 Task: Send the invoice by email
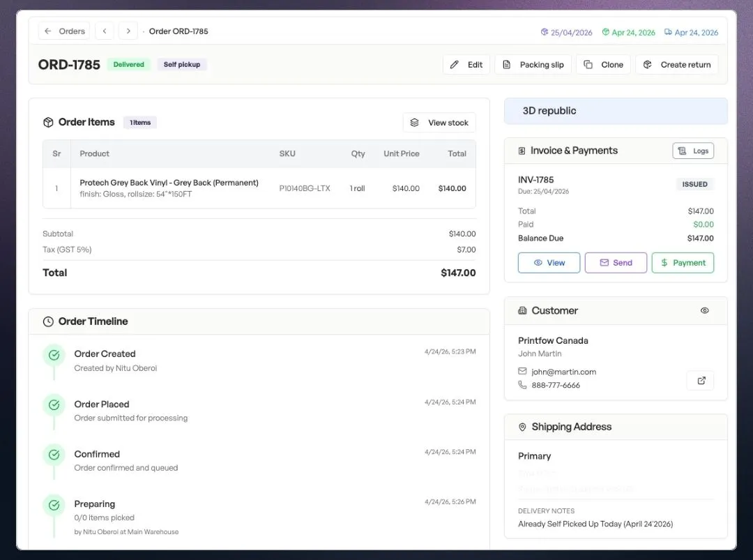click(x=616, y=263)
